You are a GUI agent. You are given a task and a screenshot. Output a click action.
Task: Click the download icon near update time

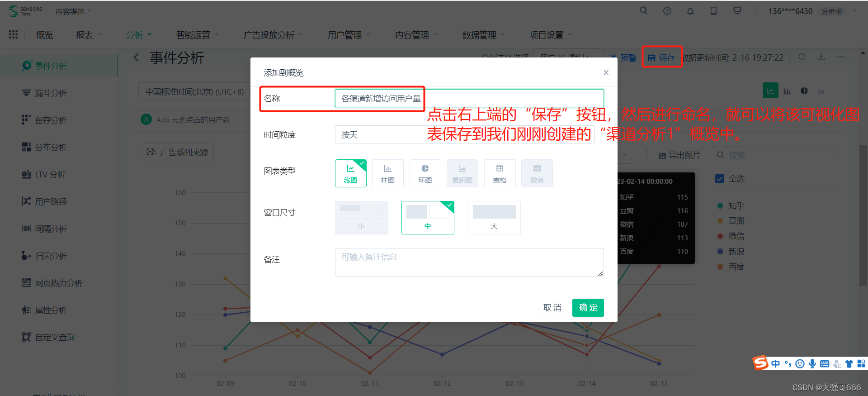821,57
